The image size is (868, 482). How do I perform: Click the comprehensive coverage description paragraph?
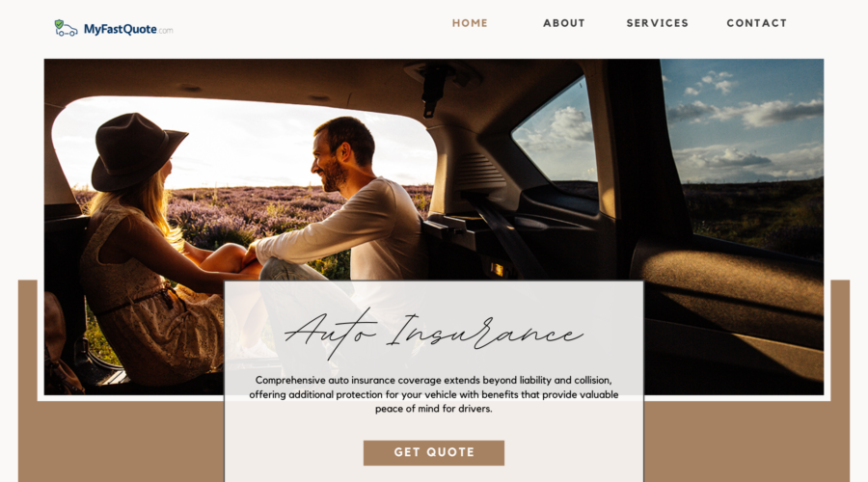433,394
